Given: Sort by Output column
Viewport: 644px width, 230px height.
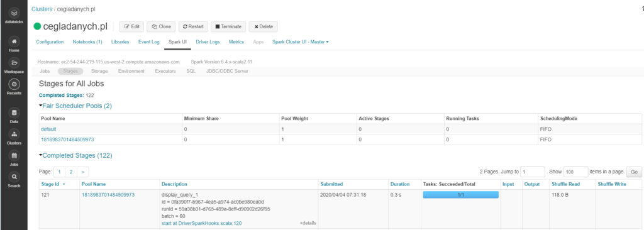Looking at the screenshot, I should [x=532, y=184].
